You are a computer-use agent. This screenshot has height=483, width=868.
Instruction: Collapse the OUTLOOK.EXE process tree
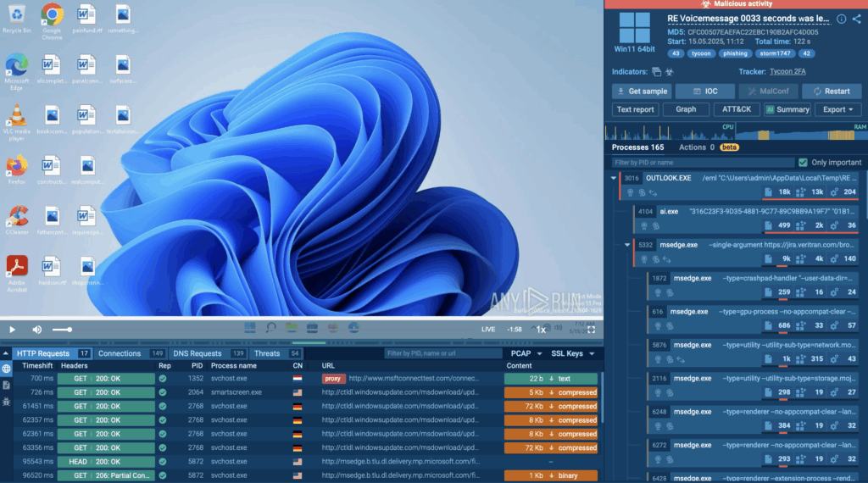[614, 178]
